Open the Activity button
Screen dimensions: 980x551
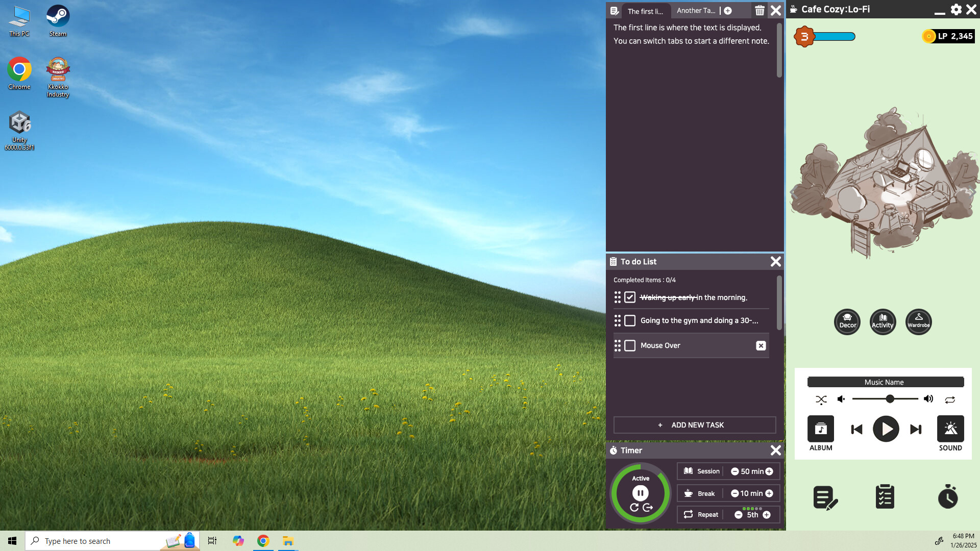[883, 322]
